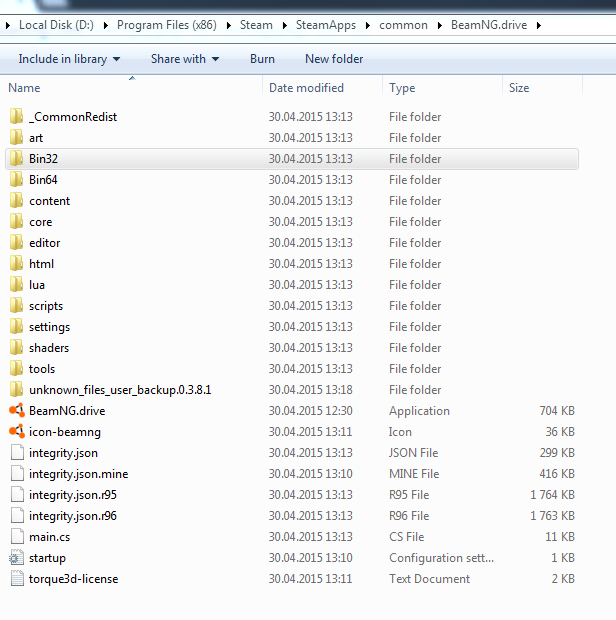Click the unknown_files_user_backup.0.3.8.1 folder icon
The height and width of the screenshot is (620, 616).
pos(17,389)
